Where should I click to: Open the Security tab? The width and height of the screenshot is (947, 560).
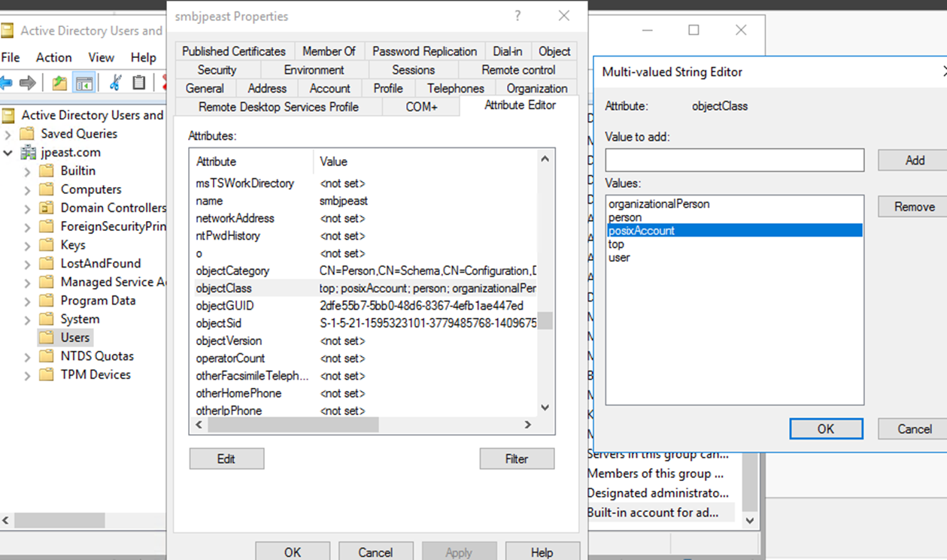pyautogui.click(x=217, y=70)
